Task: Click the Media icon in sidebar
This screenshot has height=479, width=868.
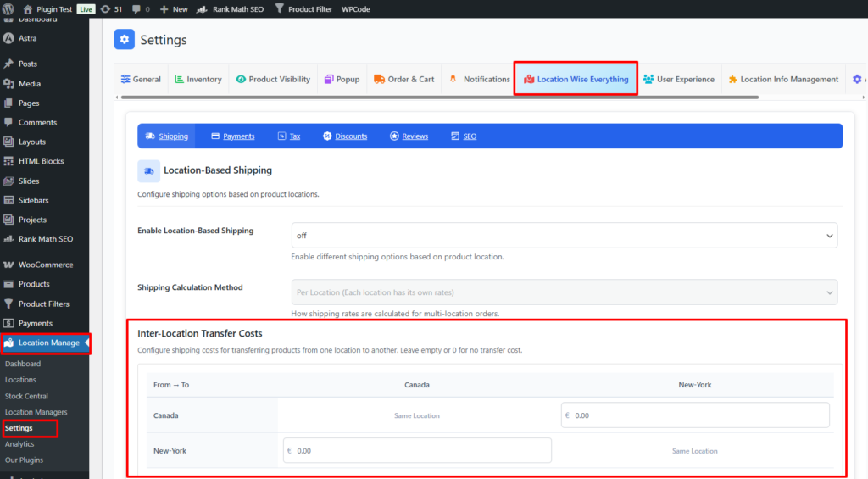Action: [x=8, y=84]
